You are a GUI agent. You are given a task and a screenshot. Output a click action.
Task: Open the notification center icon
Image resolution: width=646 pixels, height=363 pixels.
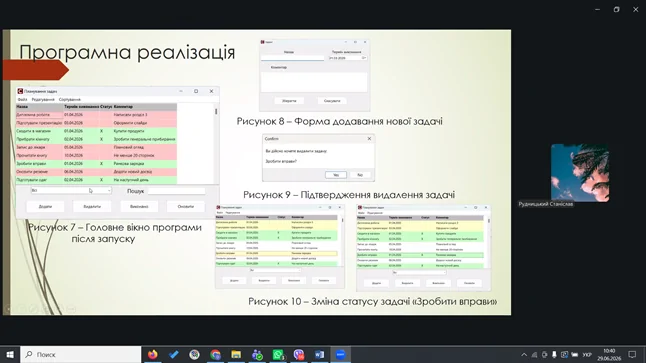click(632, 354)
